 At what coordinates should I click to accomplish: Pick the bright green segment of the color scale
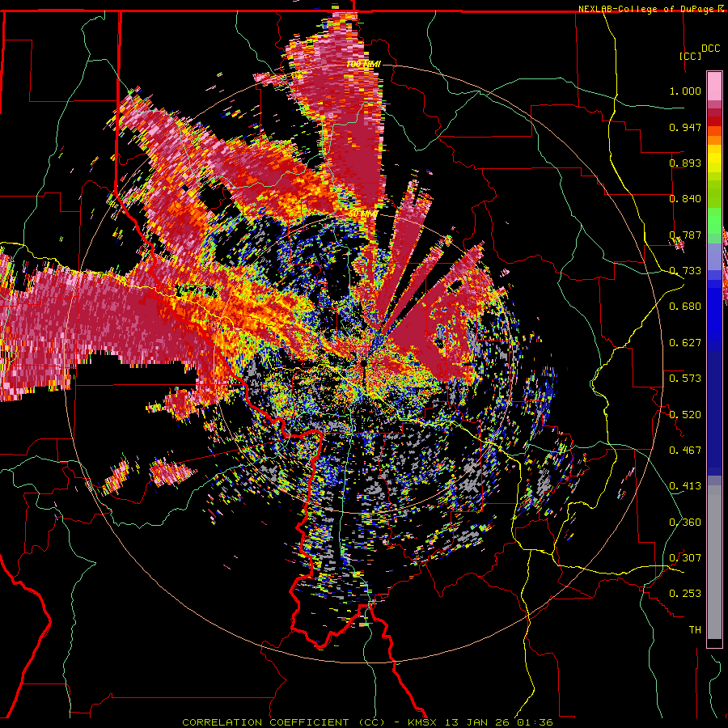pyautogui.click(x=714, y=221)
